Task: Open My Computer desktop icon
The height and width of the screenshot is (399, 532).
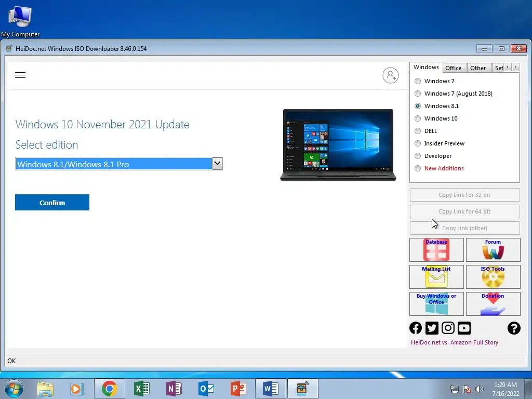Action: (20, 21)
